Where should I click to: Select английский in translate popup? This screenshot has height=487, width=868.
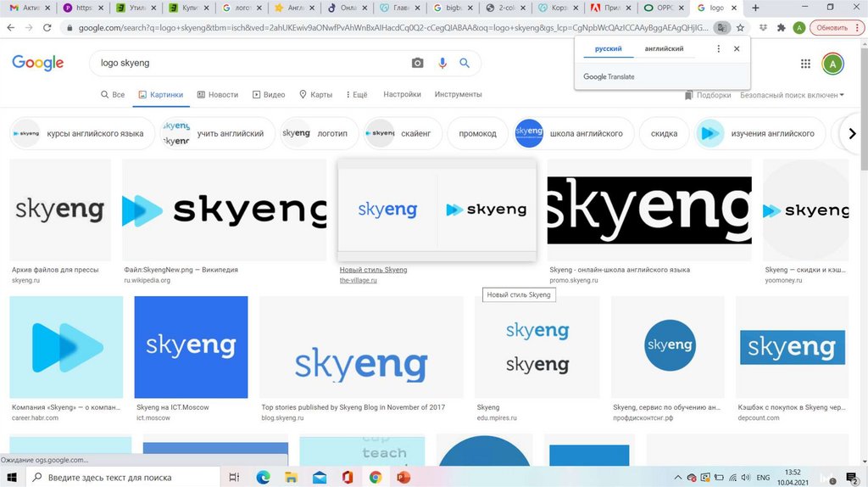point(664,48)
